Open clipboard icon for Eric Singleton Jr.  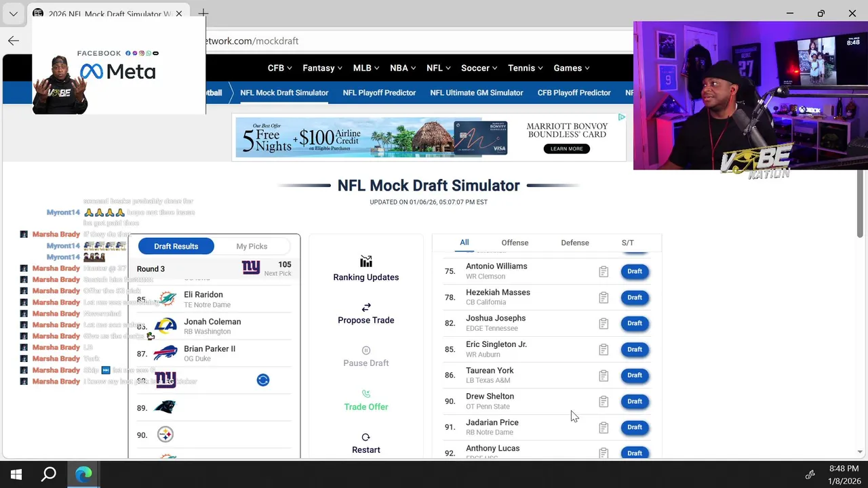click(x=604, y=350)
